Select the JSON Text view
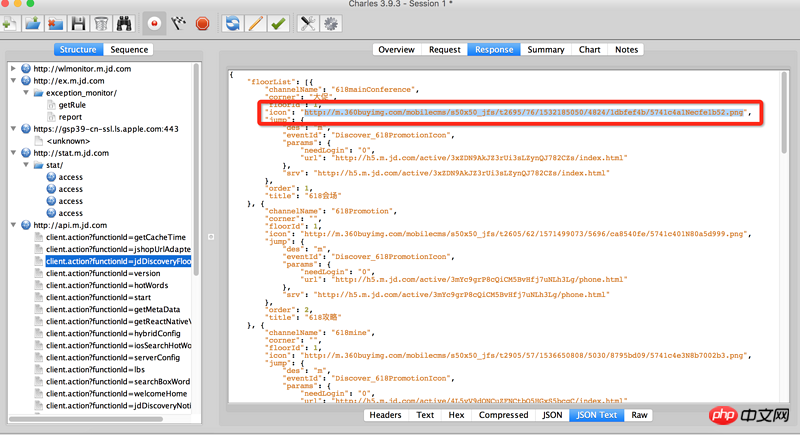800x435 pixels. 596,415
